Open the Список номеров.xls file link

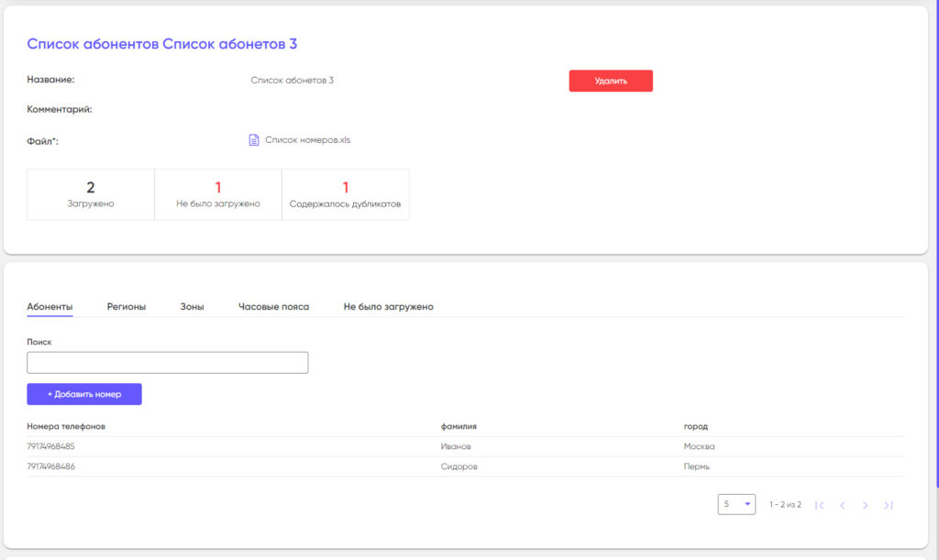[307, 140]
